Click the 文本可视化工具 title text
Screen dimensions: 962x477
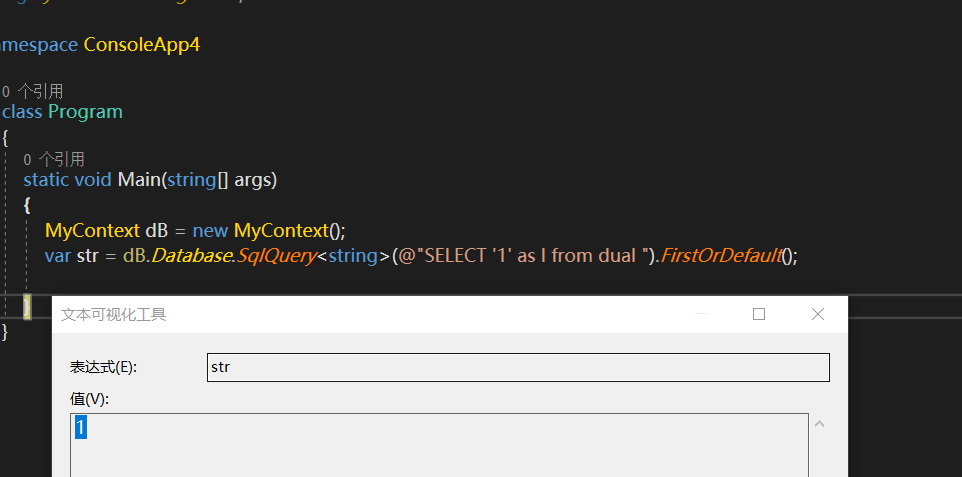114,315
